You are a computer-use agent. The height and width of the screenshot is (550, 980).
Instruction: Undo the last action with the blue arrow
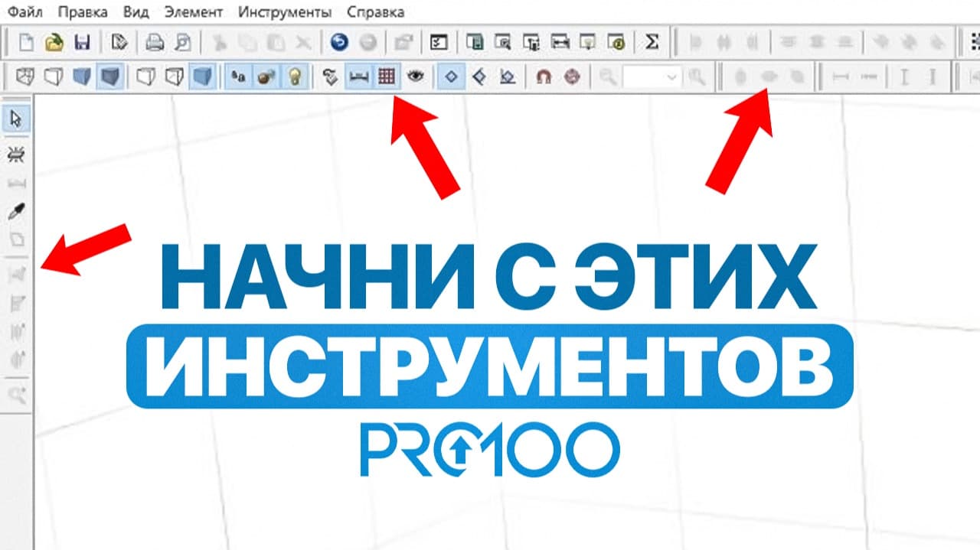tap(339, 42)
